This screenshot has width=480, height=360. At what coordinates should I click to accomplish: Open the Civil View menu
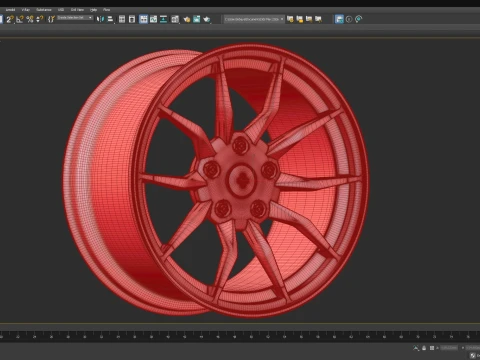point(77,10)
